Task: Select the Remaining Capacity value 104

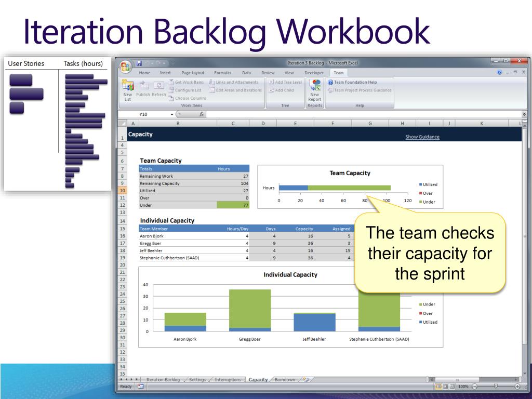Action: tap(233, 183)
